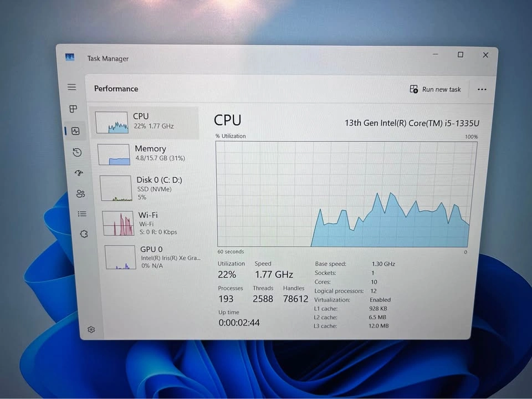The image size is (532, 399).
Task: Open the Details list icon
Action: [82, 214]
